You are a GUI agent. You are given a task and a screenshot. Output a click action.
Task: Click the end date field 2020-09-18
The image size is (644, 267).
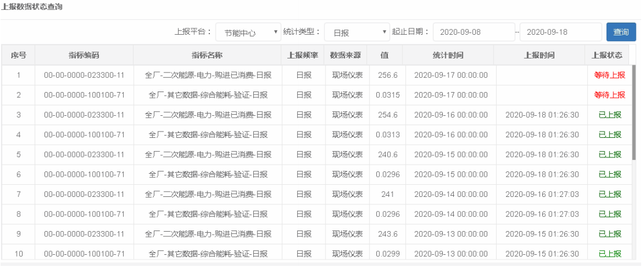pyautogui.click(x=561, y=32)
